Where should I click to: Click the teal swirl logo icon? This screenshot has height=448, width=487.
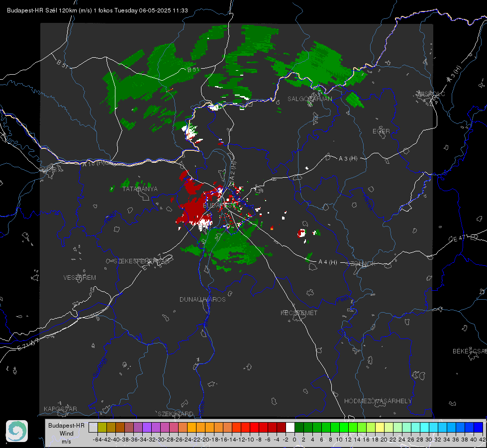[17, 431]
